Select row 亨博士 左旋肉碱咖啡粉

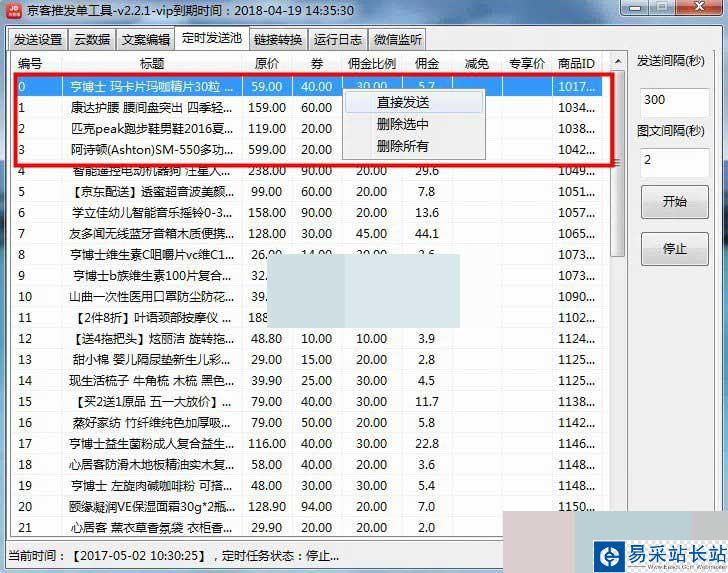(309, 486)
